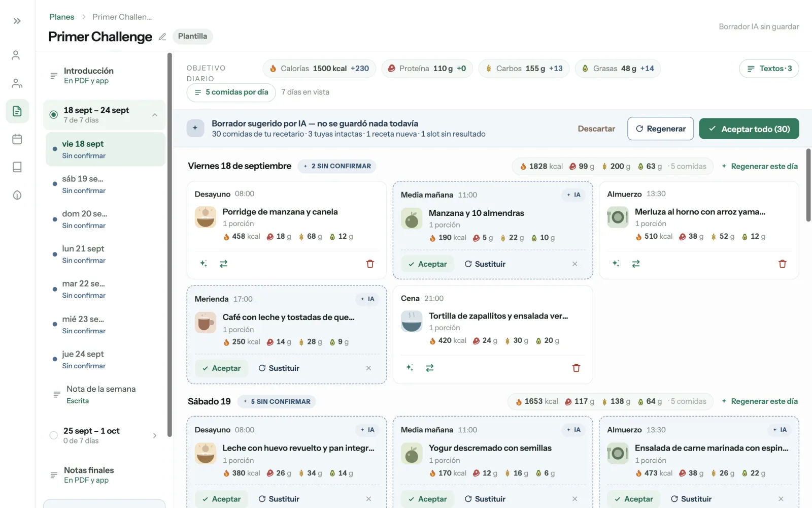The height and width of the screenshot is (508, 812).
Task: Swap the Merluza al horno recipe
Action: (x=636, y=264)
